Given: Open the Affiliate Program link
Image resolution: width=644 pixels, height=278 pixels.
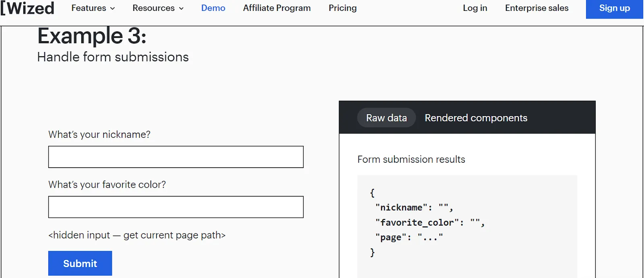Looking at the screenshot, I should 277,8.
